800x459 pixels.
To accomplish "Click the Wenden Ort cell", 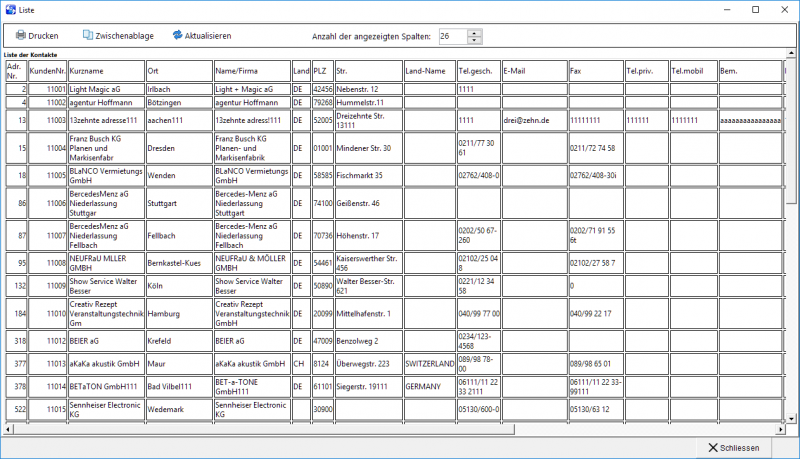I will pos(179,175).
